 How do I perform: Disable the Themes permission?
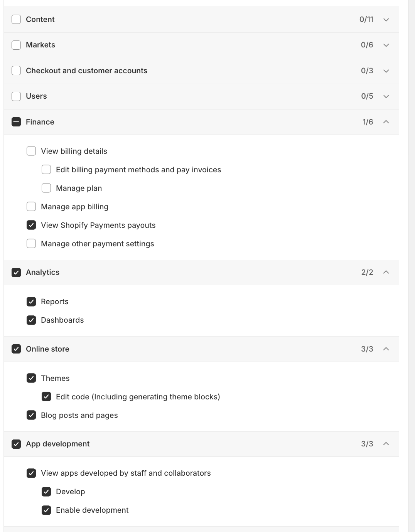(x=31, y=378)
